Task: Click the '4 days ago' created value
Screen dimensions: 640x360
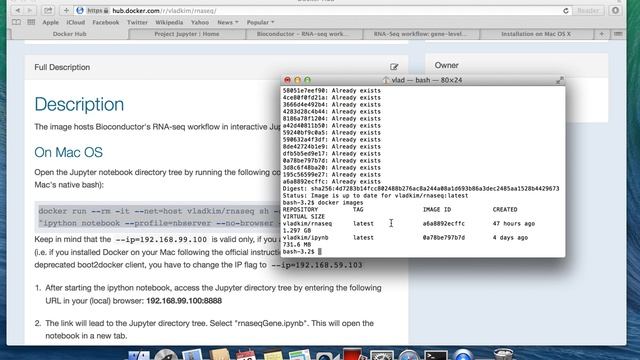Action: [x=510, y=238]
